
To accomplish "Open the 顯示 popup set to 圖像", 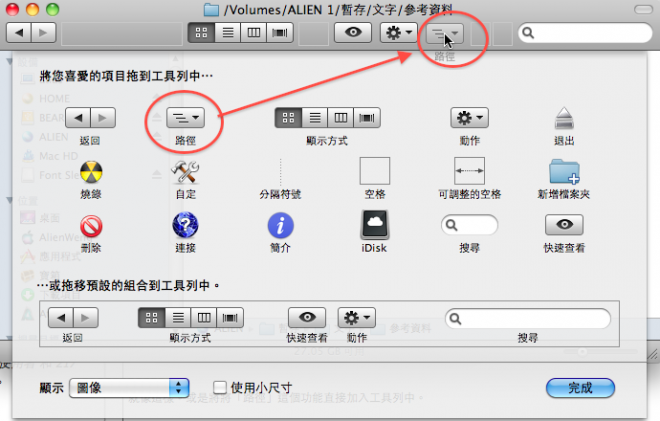I will [x=129, y=387].
